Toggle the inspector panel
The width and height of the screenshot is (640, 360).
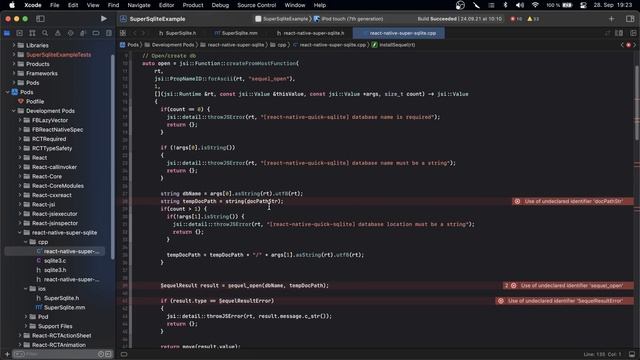tap(630, 19)
